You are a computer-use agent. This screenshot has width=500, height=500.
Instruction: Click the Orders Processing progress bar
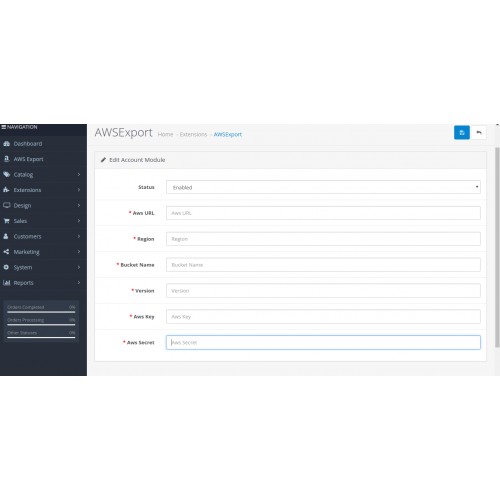[x=41, y=325]
